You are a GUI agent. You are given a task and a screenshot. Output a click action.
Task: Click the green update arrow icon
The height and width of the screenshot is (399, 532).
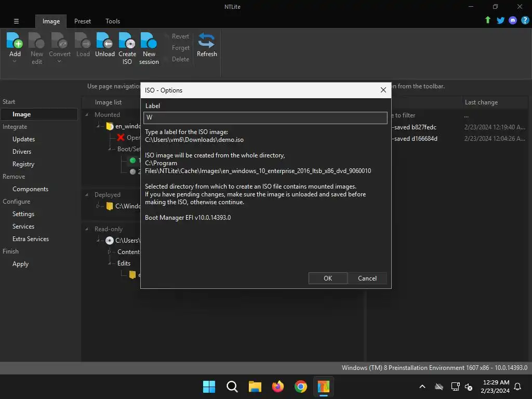tap(487, 20)
